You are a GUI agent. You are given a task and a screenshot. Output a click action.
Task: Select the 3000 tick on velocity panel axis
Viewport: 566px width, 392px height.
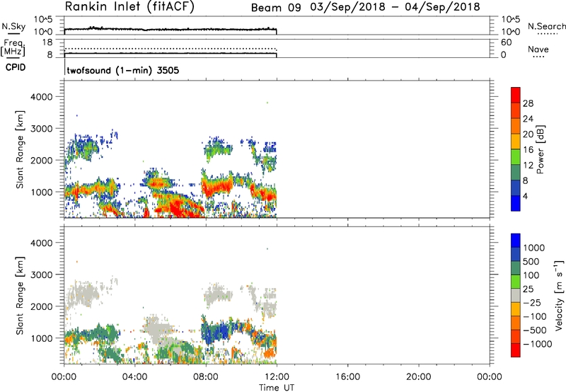(41, 275)
